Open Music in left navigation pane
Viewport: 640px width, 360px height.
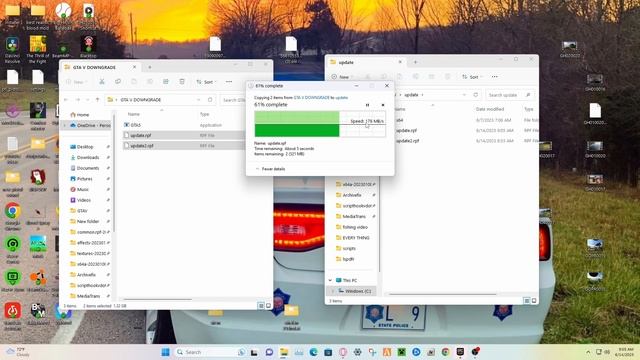pos(83,189)
